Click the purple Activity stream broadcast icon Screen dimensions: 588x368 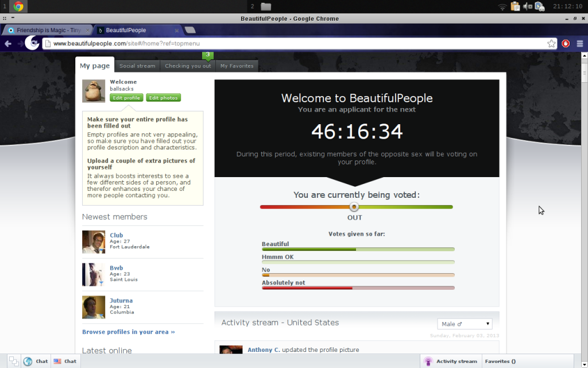pyautogui.click(x=428, y=361)
